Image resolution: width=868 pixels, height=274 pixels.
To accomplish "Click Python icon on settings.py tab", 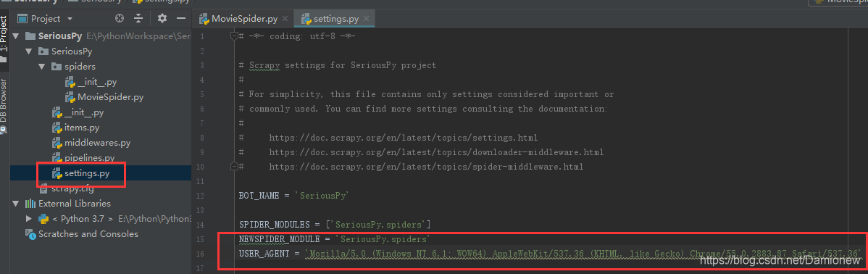I will pos(306,18).
